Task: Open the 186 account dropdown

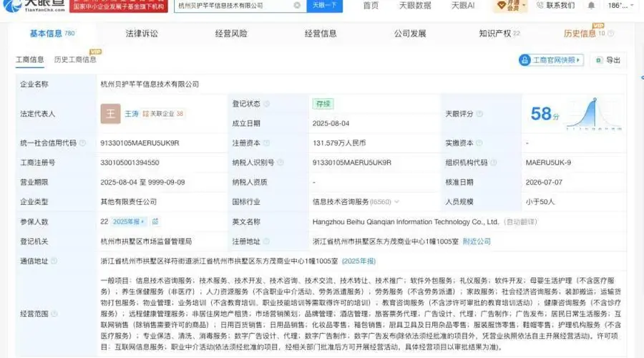Action: click(620, 5)
